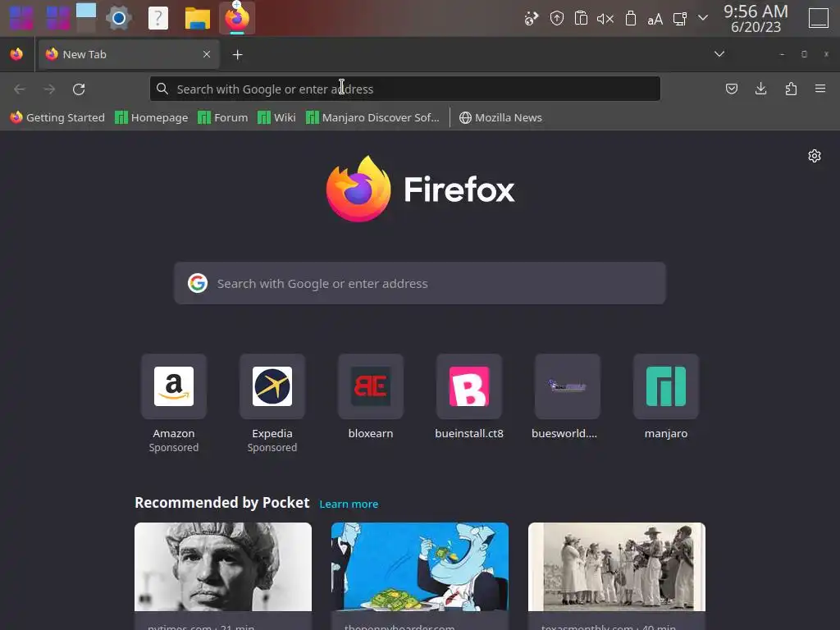Open Manjaro Discover Software bookmark
Viewport: 840px width, 630px height.
tap(372, 117)
